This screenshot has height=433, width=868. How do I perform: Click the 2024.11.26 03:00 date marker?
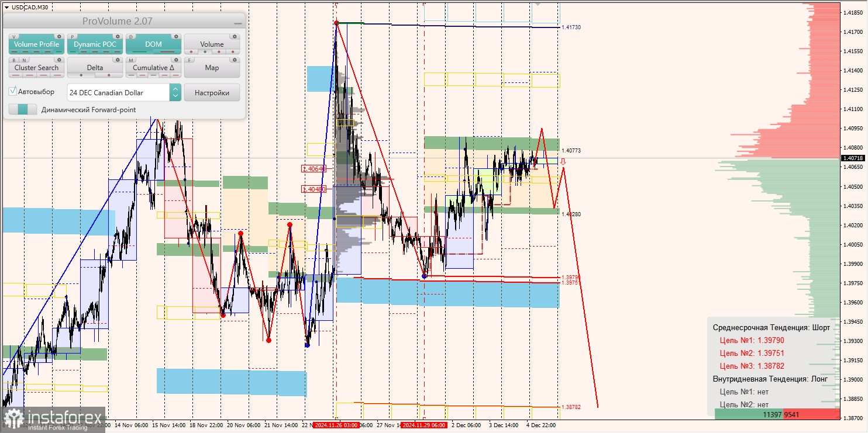[x=336, y=425]
